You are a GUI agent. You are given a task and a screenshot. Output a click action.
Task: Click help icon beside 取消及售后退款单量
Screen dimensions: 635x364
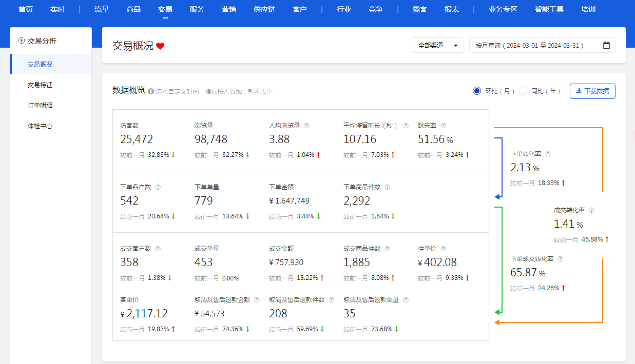click(x=406, y=300)
